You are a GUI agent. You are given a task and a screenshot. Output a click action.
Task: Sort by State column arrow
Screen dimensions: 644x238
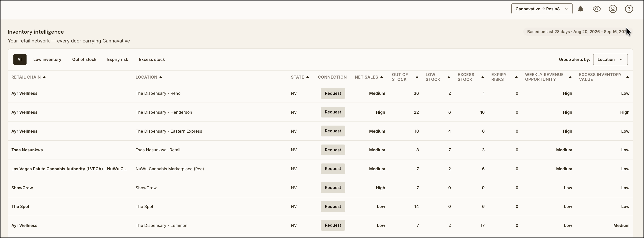[308, 77]
